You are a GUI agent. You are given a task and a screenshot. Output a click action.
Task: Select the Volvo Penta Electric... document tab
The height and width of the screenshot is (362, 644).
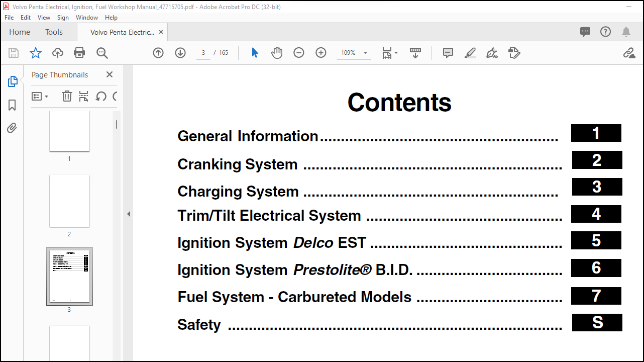pyautogui.click(x=122, y=32)
